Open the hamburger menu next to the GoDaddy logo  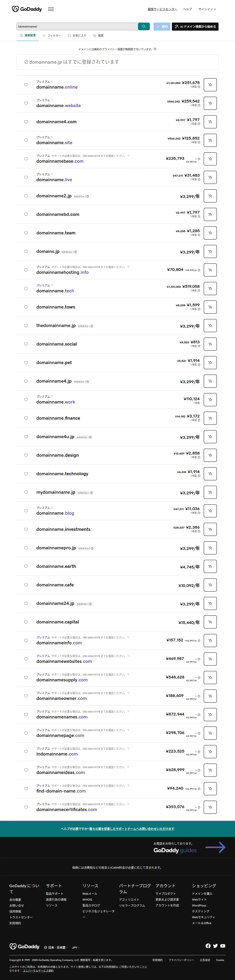click(x=51, y=9)
